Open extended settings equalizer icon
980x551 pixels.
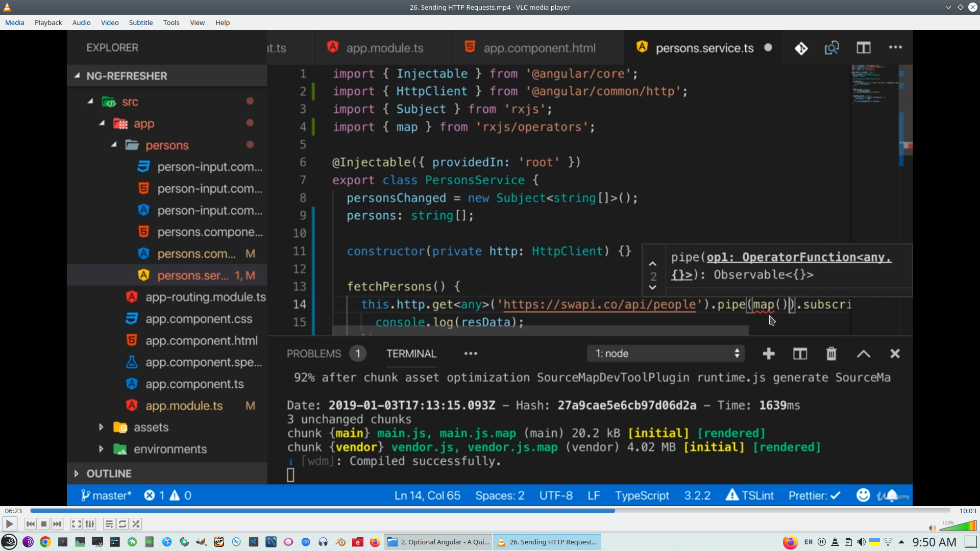90,524
